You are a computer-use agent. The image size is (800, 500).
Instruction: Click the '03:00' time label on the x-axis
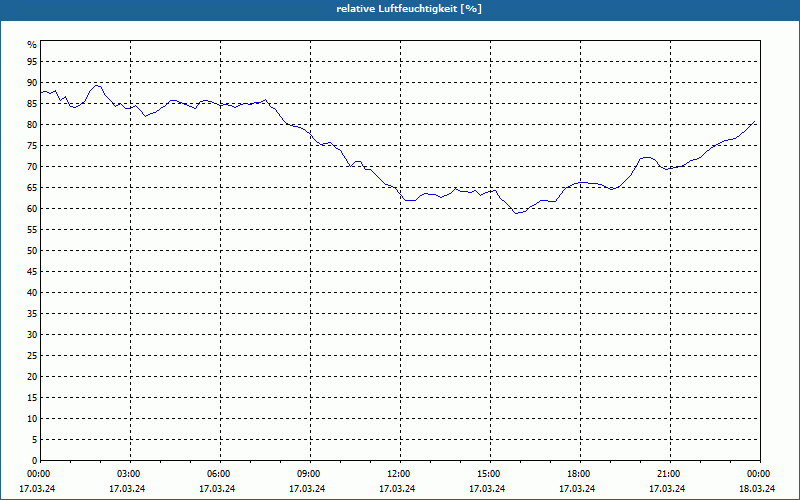point(130,474)
